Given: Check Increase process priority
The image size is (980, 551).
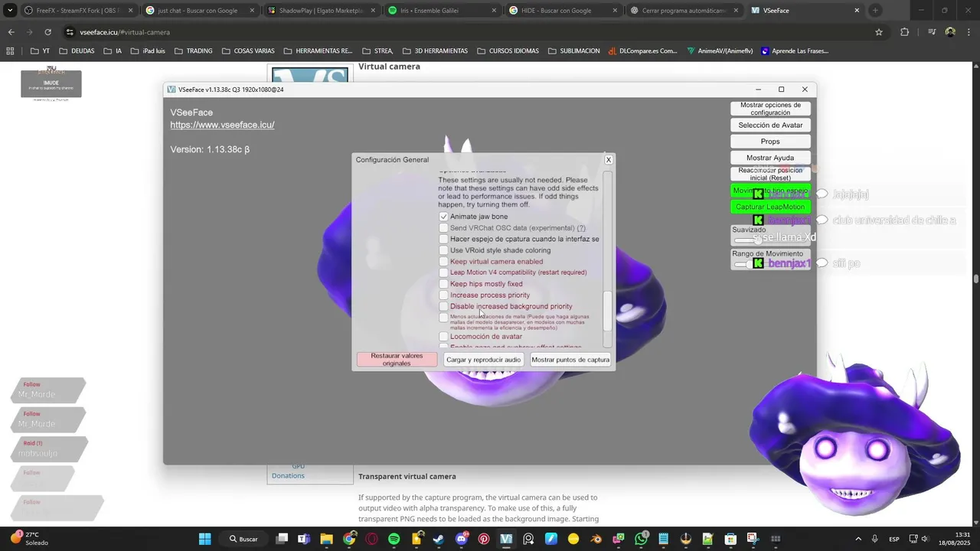Looking at the screenshot, I should [x=443, y=295].
